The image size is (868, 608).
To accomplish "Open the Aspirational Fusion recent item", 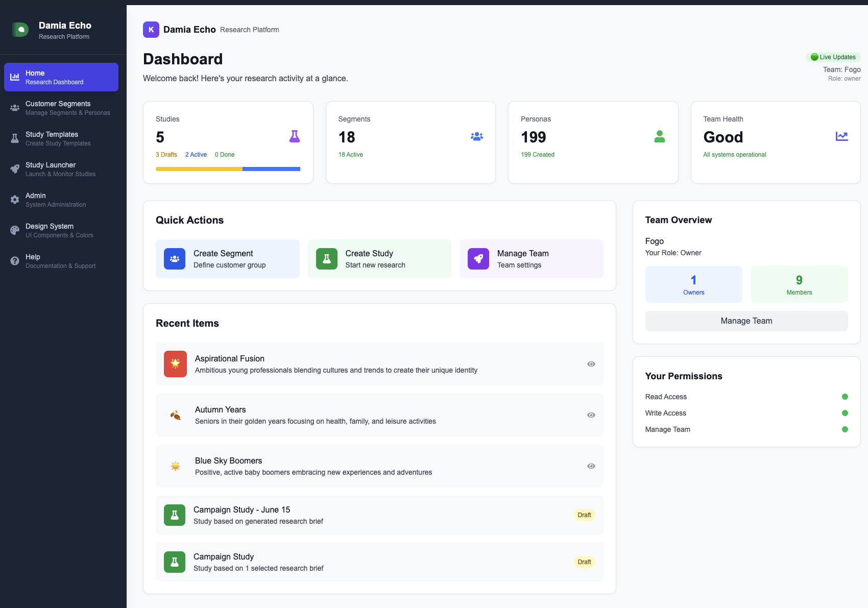I will (379, 364).
